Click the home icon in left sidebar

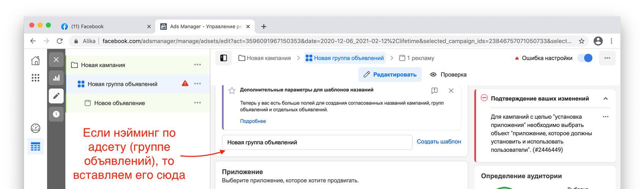click(x=35, y=60)
